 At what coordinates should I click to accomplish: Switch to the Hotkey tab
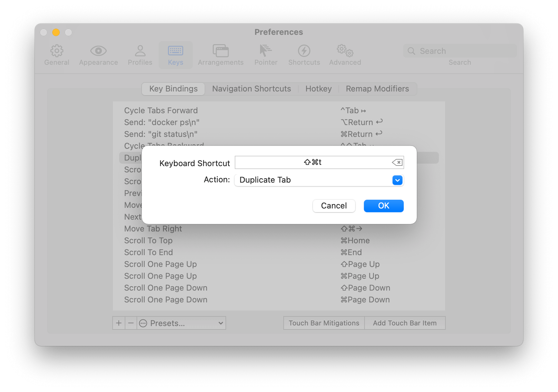[318, 89]
